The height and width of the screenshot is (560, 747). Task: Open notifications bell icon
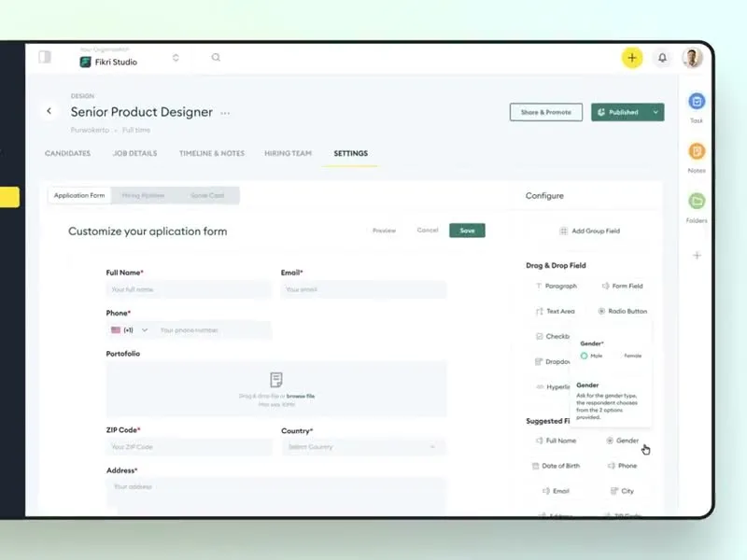pos(662,58)
